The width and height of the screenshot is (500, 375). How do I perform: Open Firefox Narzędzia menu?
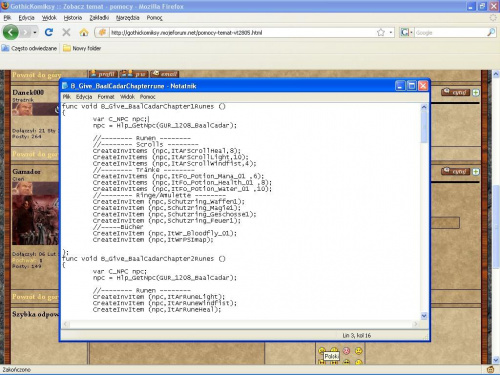(x=128, y=18)
